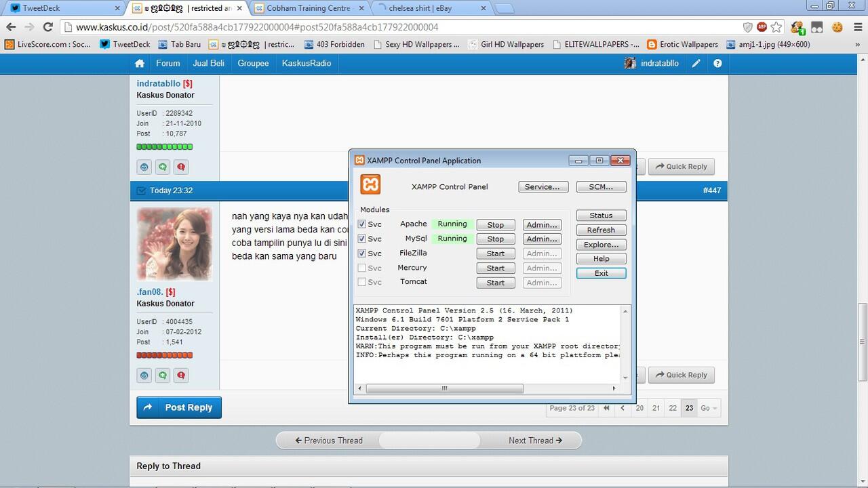
Task: Switch to the Cobham Training Centre tab
Action: pos(308,9)
